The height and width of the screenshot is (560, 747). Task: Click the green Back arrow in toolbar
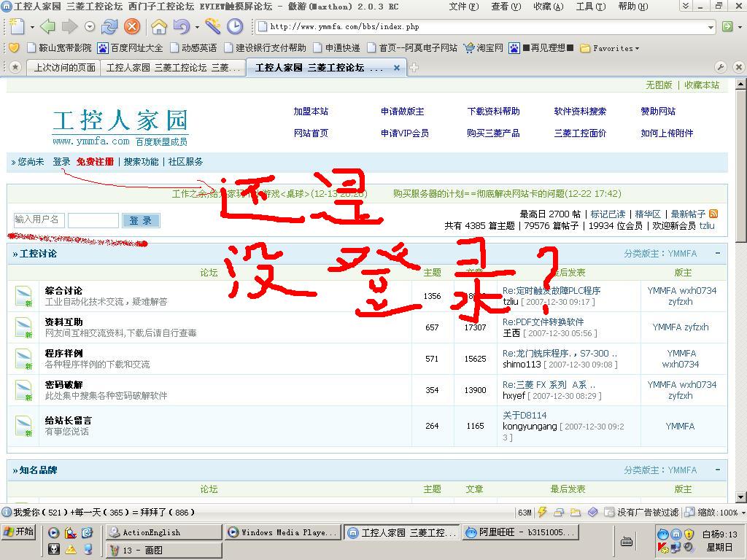pyautogui.click(x=47, y=27)
